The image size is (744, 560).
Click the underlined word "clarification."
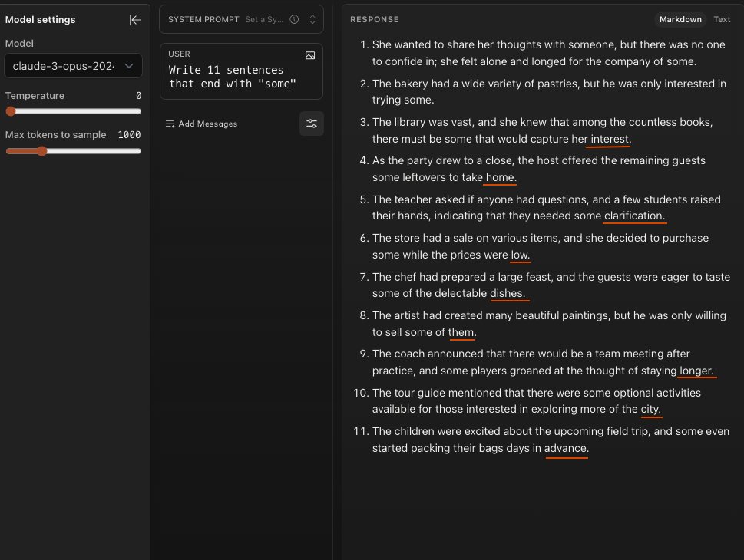(x=634, y=216)
